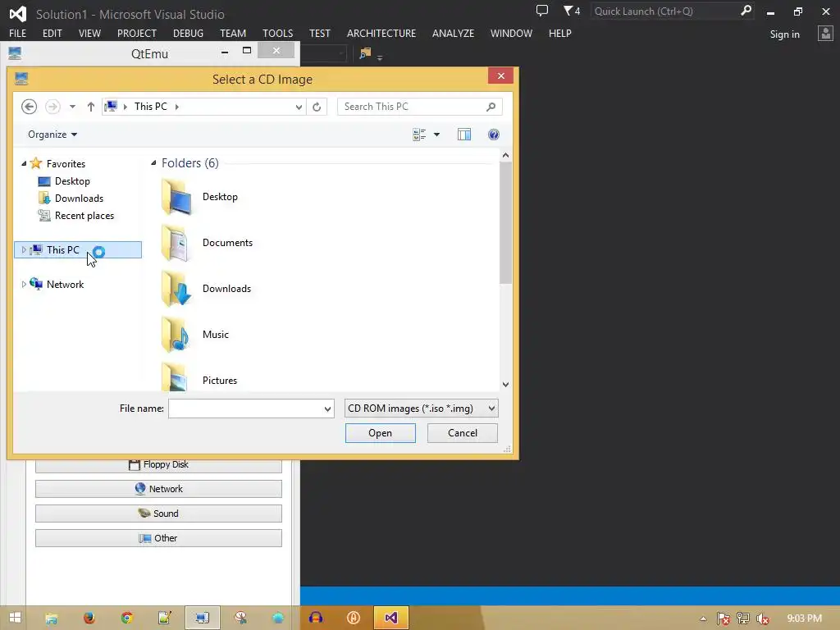Viewport: 840px width, 630px height.
Task: Open the File name history dropdown
Action: tap(327, 409)
